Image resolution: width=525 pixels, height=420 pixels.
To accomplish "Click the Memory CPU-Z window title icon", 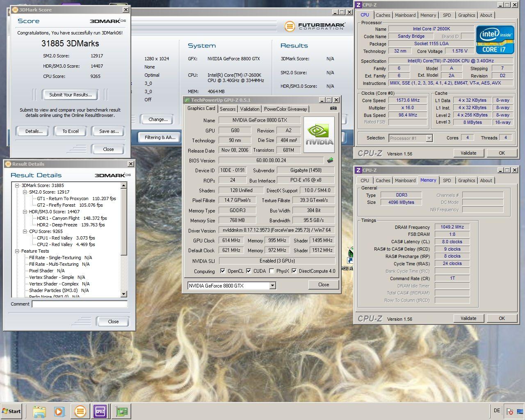I will click(358, 170).
